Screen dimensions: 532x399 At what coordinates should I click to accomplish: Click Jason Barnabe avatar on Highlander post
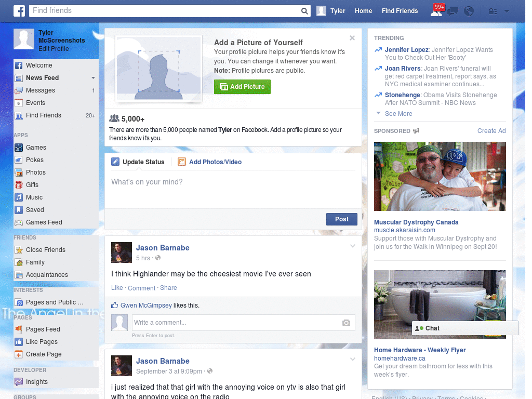click(122, 252)
